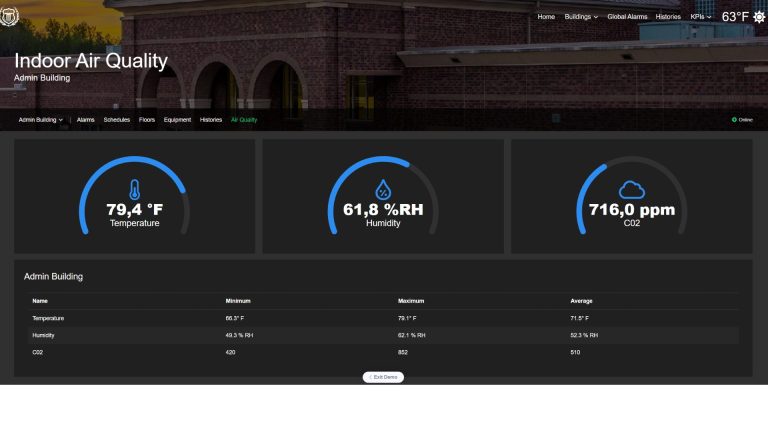768x432 pixels.
Task: Click the thermometer icon in Temperature gauge
Action: [135, 190]
